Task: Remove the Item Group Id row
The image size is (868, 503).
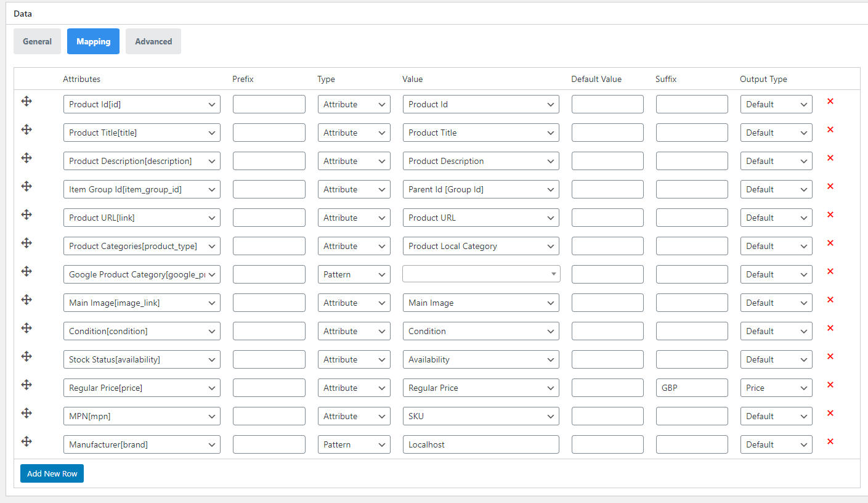Action: (830, 186)
